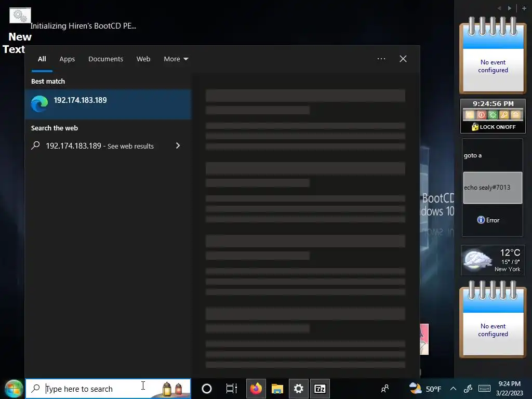Screen dimensions: 532x399
Task: Click the Error info icon
Action: coord(481,220)
